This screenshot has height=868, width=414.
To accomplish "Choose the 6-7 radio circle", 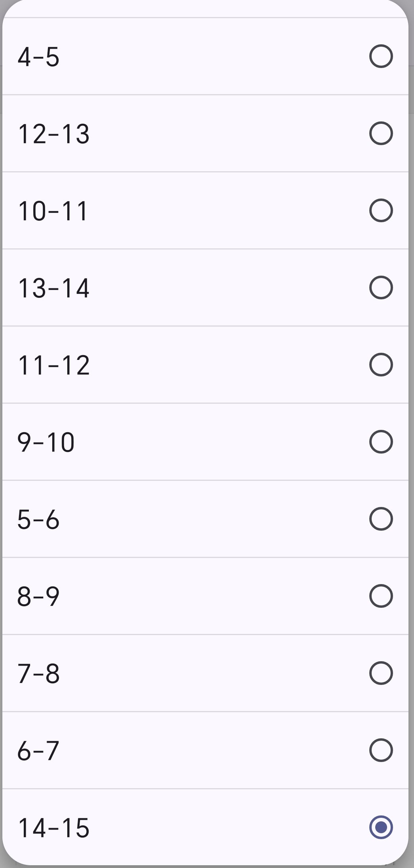I will pos(381,750).
